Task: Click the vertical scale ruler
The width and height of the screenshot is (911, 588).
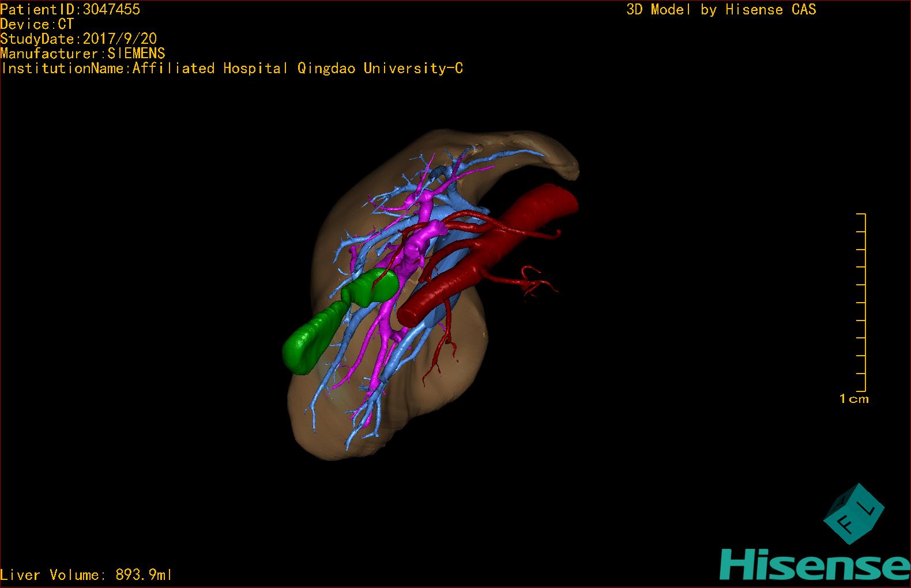Action: (x=862, y=303)
